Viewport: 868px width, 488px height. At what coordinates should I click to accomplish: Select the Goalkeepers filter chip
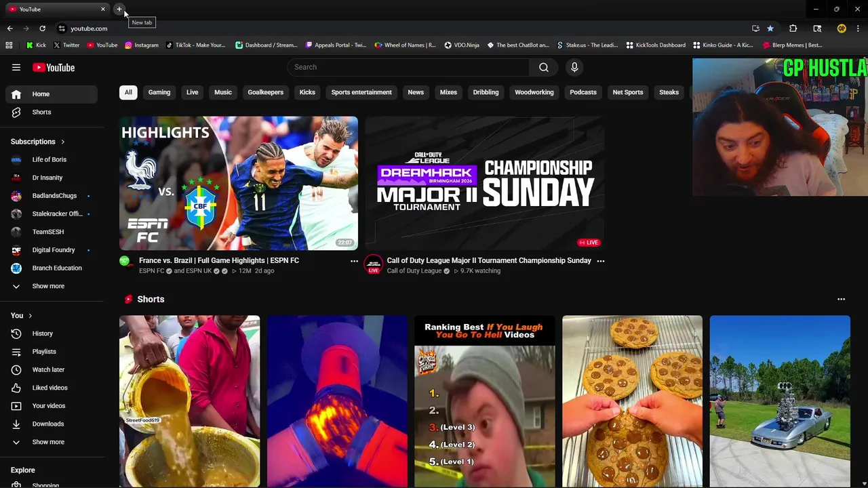[266, 92]
